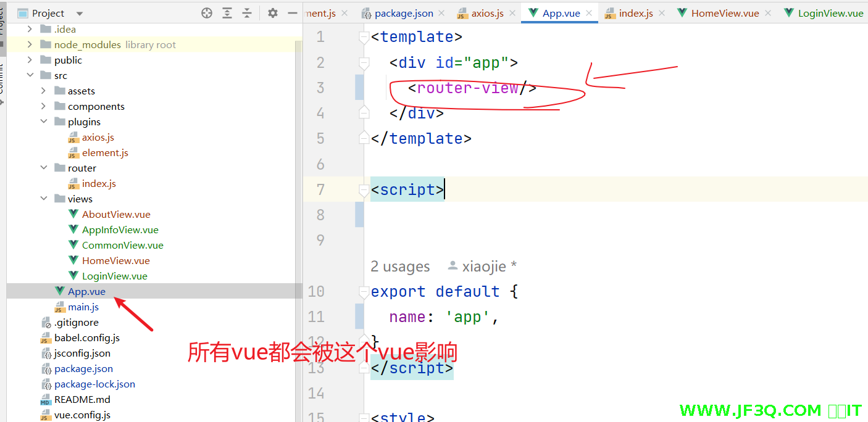868x422 pixels.
Task: Open the Project view dropdown
Action: tap(80, 14)
